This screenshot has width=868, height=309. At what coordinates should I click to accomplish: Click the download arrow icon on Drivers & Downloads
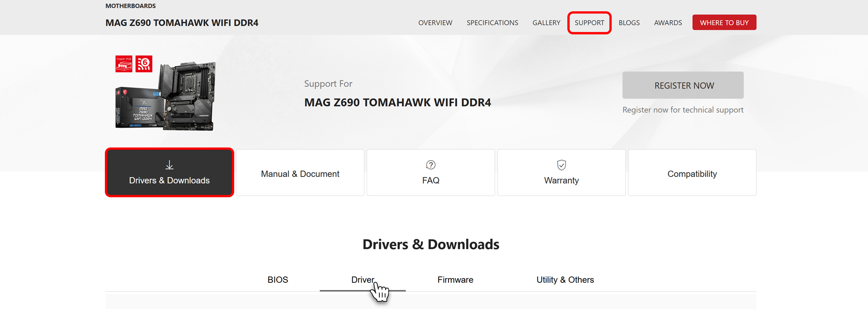[170, 165]
